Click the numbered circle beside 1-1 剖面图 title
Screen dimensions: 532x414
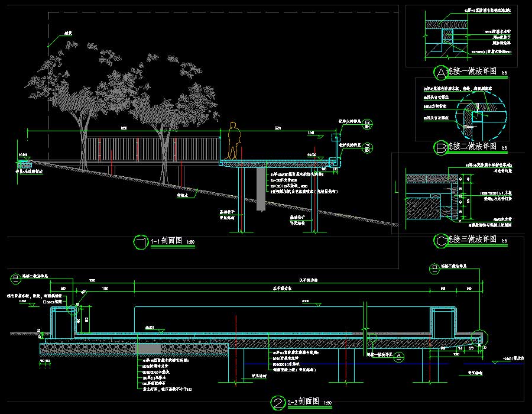click(141, 242)
